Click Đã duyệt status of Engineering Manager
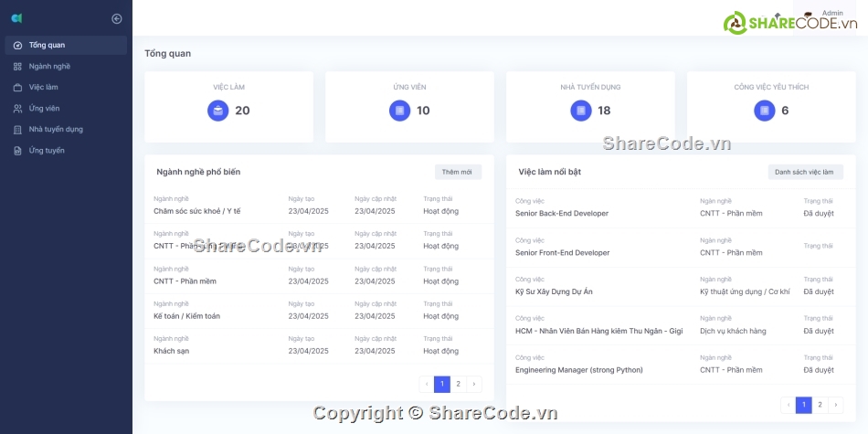The width and height of the screenshot is (868, 434). point(819,370)
